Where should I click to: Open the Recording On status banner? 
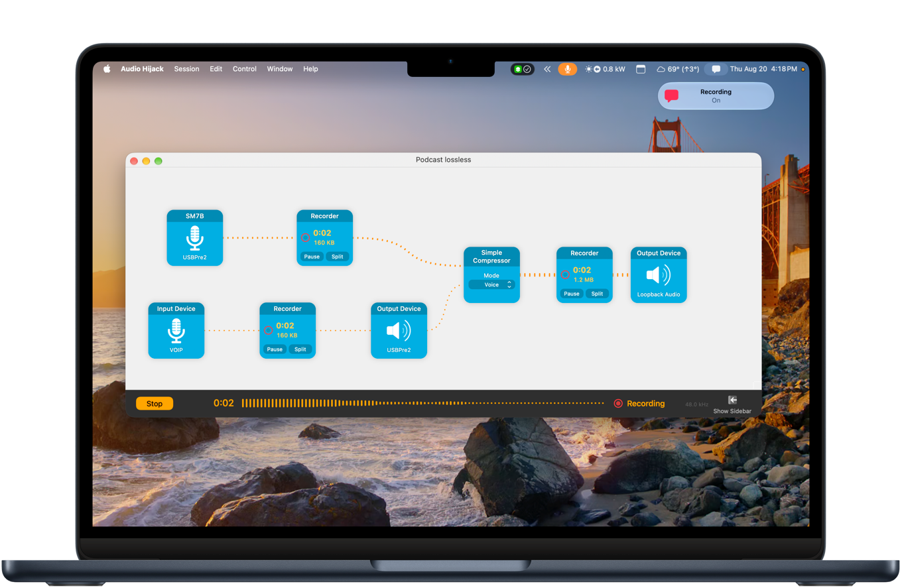pos(716,95)
